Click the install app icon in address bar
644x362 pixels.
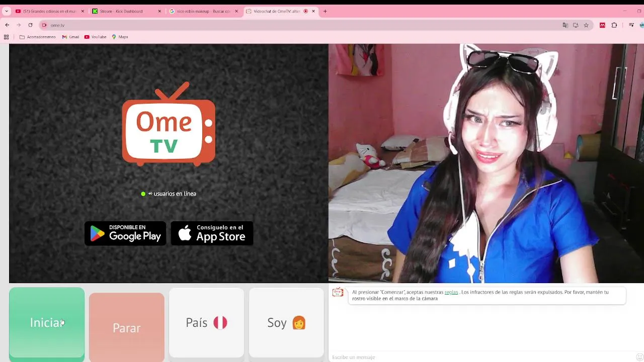576,25
